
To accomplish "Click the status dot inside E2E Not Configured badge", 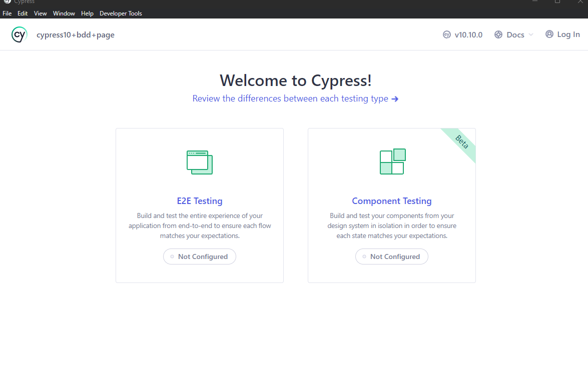I will click(x=171, y=256).
